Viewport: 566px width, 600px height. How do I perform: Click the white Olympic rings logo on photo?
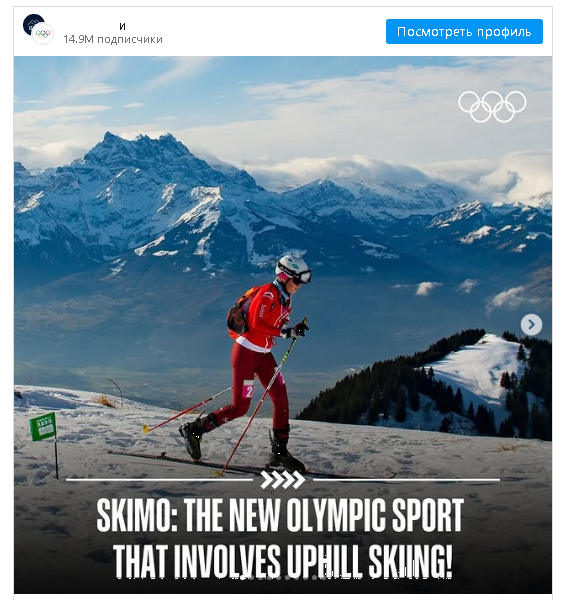(x=492, y=106)
